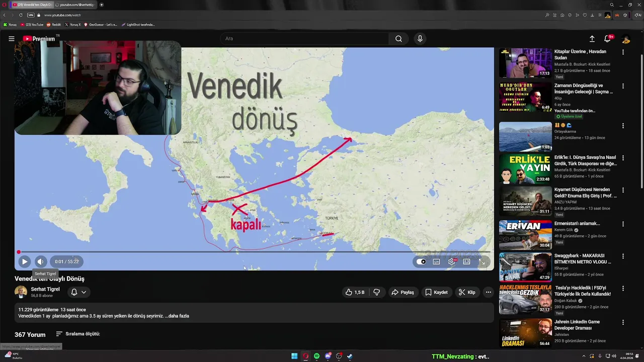Open options for Ortayakarma video
This screenshot has width=644, height=362.
pyautogui.click(x=623, y=126)
